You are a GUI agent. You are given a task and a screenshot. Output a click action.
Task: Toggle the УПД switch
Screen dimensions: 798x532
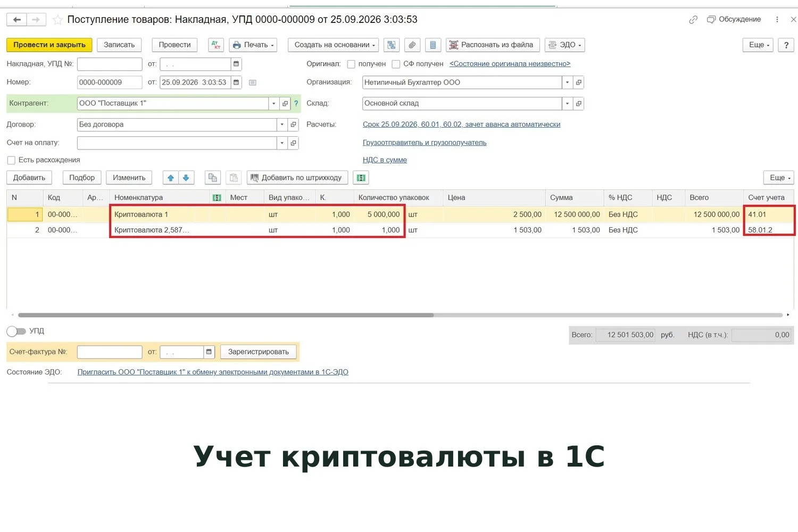16,331
